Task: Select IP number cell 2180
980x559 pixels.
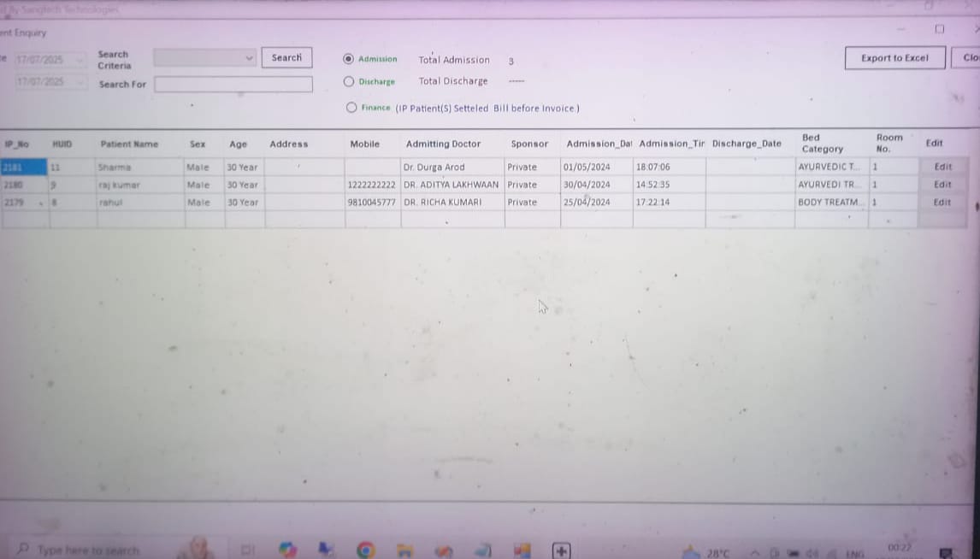Action: (24, 185)
